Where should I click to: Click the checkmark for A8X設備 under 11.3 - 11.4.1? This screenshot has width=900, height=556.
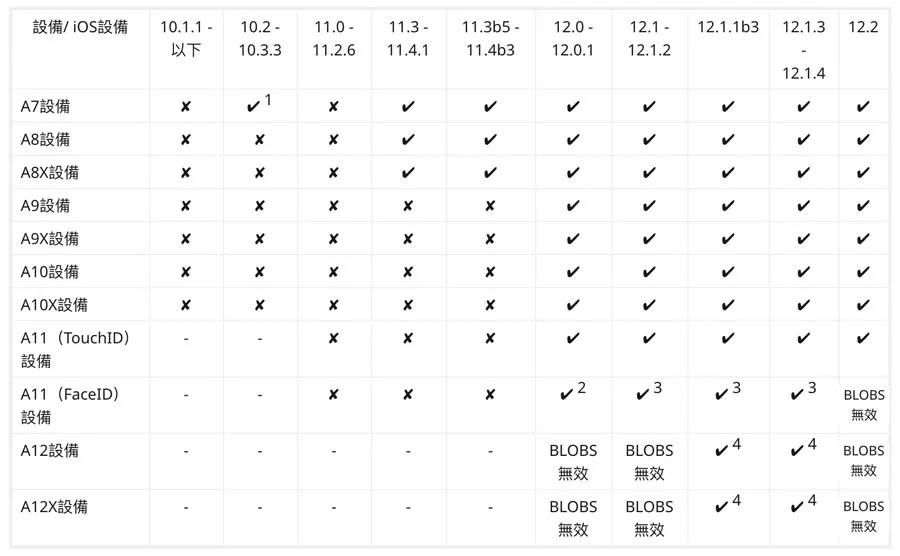408,173
